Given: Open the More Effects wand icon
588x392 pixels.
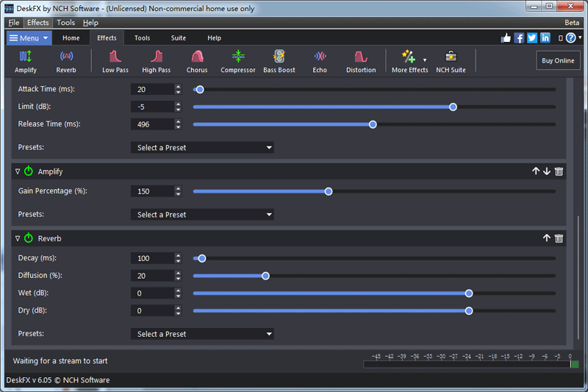Looking at the screenshot, I should tap(408, 57).
